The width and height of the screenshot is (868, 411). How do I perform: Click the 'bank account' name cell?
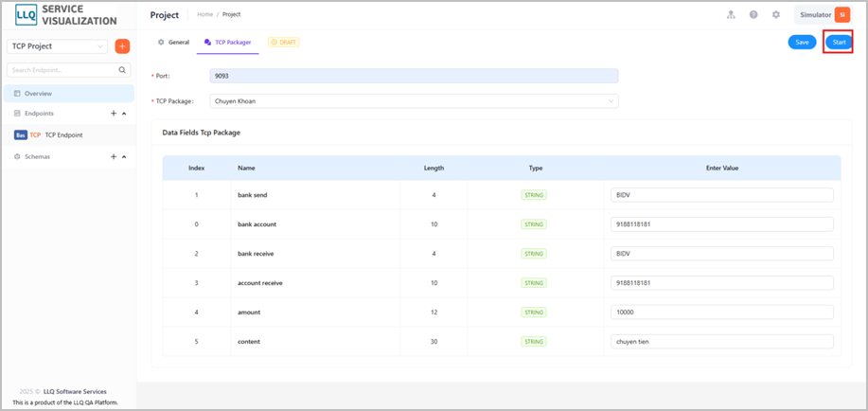click(315, 224)
